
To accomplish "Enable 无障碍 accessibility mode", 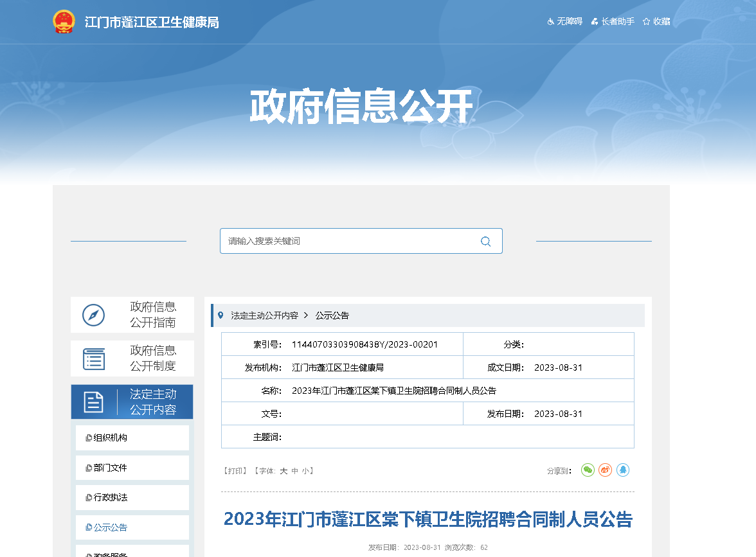I will pos(564,22).
